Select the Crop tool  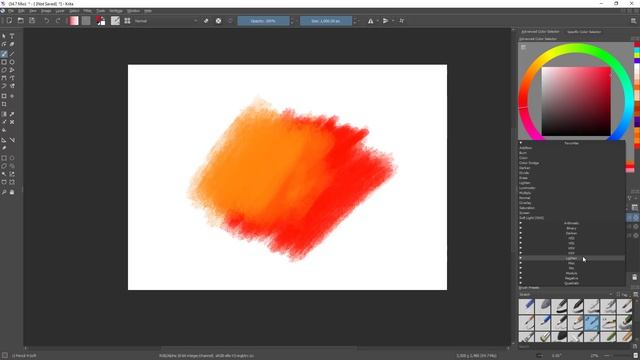(4, 104)
